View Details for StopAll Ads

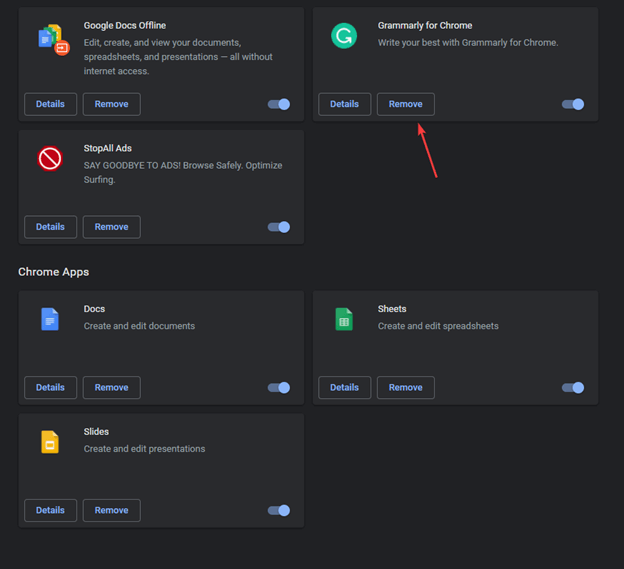50,227
